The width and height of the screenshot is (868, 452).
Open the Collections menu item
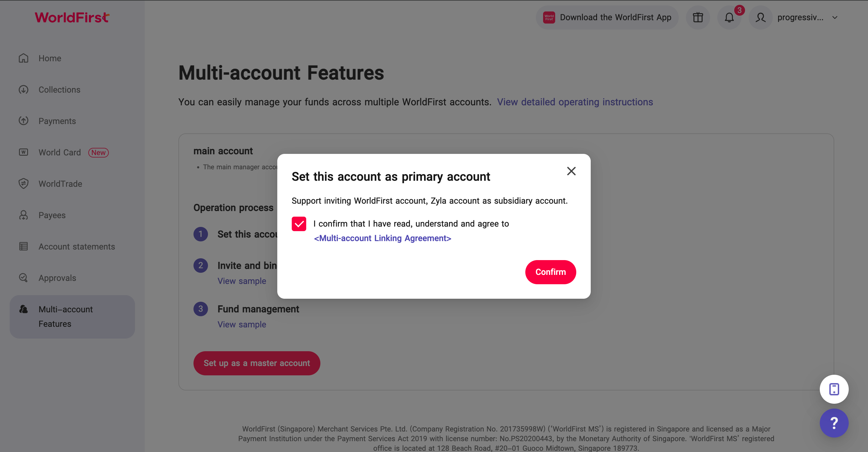tap(59, 90)
